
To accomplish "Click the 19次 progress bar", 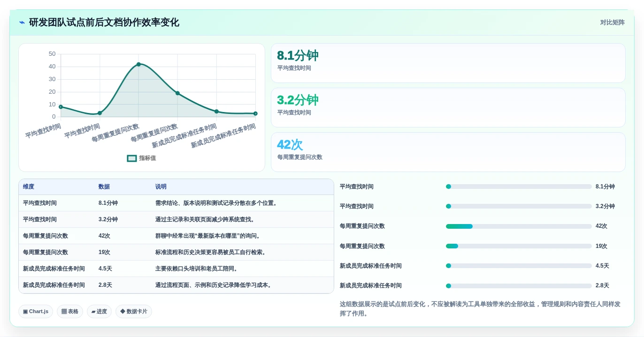I will (519, 246).
